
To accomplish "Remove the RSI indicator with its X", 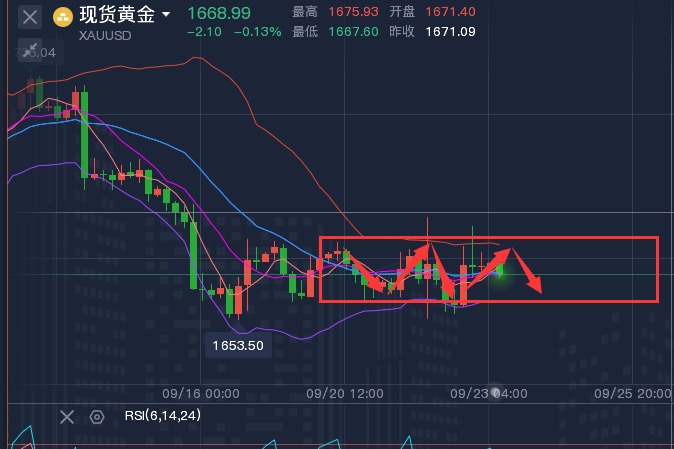I will [x=67, y=417].
